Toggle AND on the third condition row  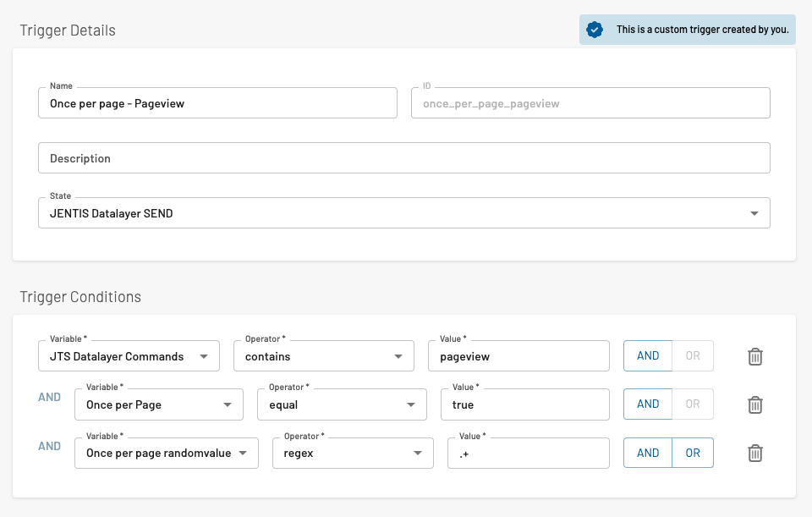click(648, 453)
